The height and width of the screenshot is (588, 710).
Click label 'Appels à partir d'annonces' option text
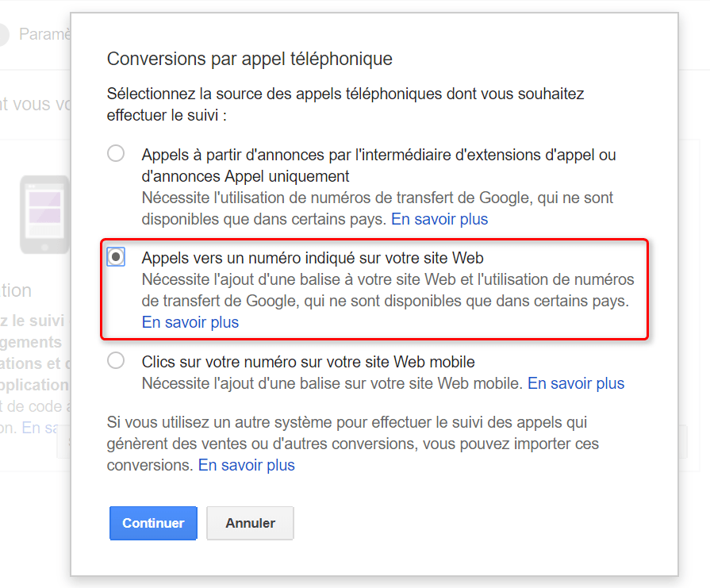pyautogui.click(x=378, y=165)
